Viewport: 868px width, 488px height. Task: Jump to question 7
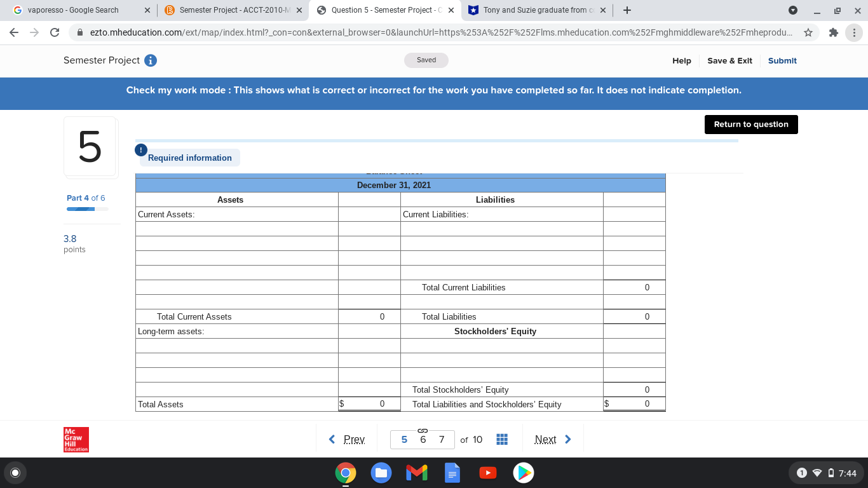pos(442,440)
